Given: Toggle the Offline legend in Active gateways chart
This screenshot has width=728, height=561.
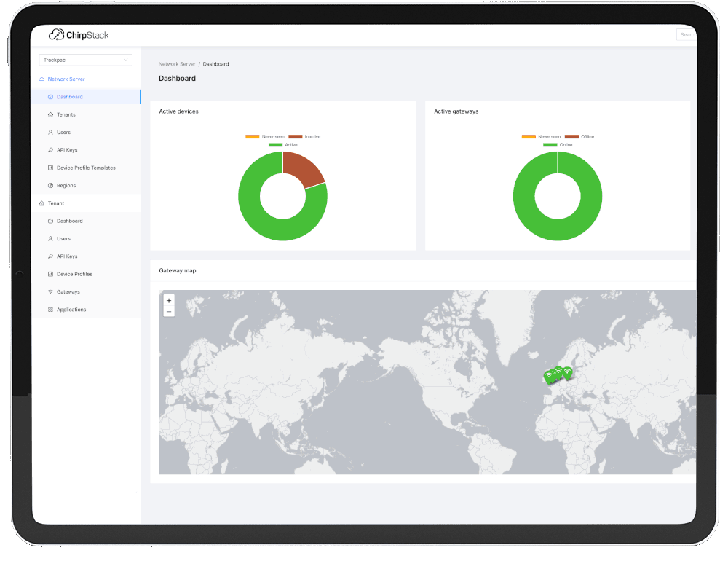Looking at the screenshot, I should coord(579,136).
